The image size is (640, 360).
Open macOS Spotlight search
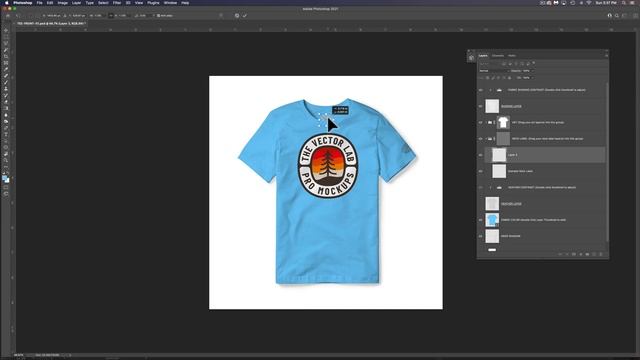point(624,3)
